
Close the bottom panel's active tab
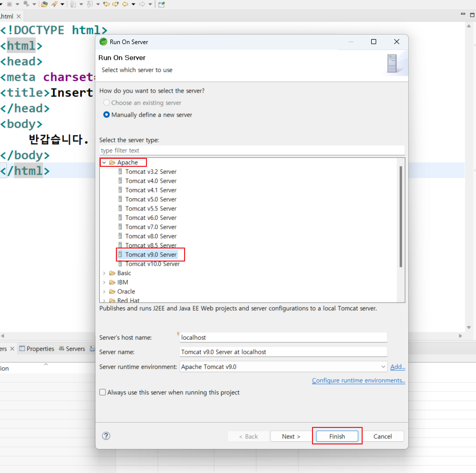point(12,349)
